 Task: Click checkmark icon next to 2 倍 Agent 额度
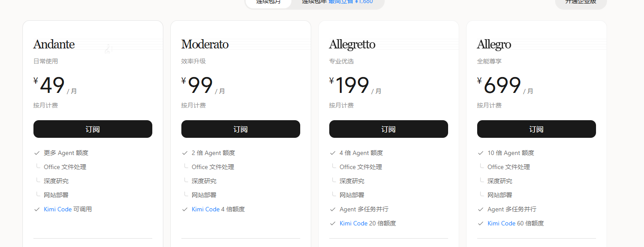185,153
